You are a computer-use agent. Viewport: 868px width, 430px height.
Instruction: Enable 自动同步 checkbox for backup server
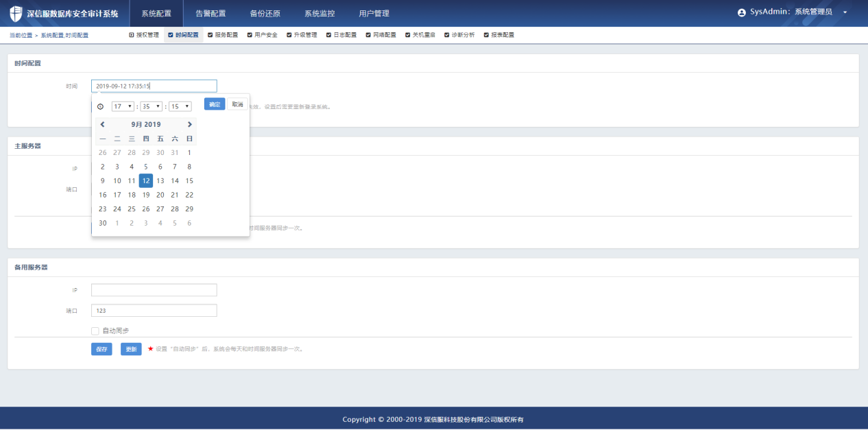coord(95,331)
